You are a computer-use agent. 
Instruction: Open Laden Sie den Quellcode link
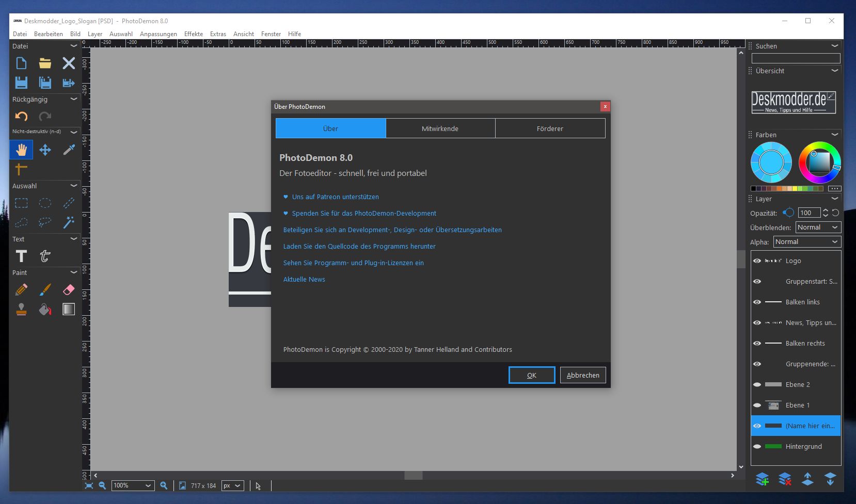359,247
